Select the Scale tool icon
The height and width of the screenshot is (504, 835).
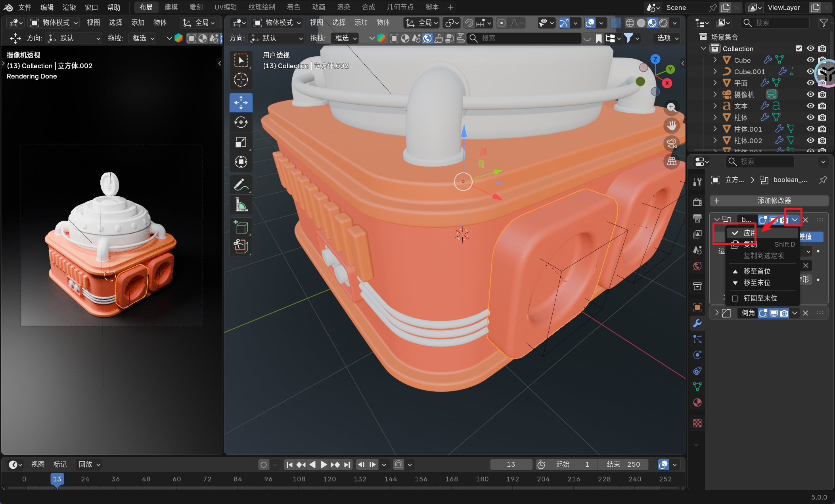click(241, 142)
